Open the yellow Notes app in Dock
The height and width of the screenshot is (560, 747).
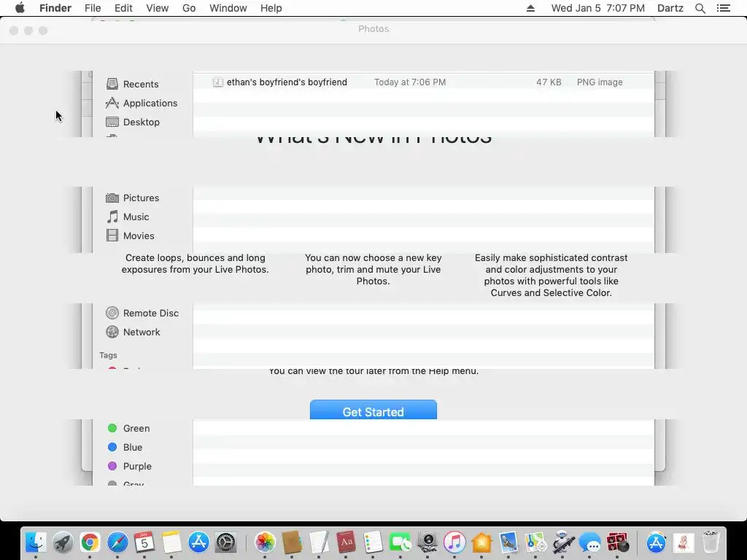pyautogui.click(x=171, y=542)
